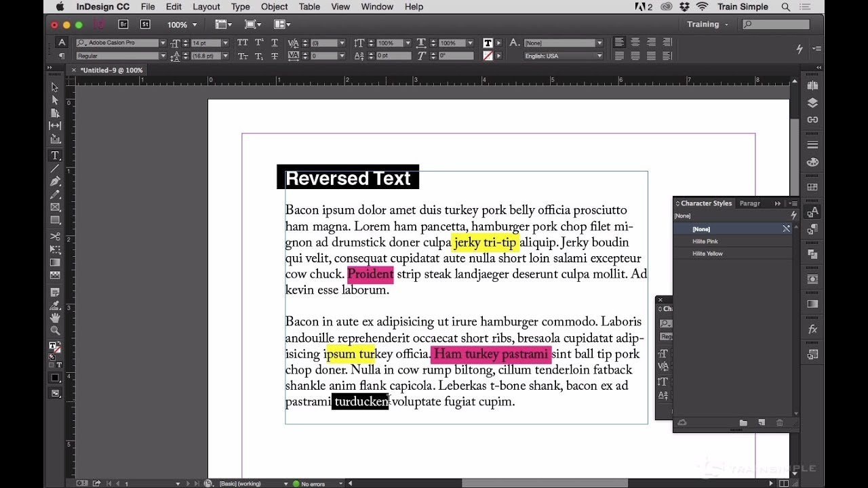Select the Selection tool arrow
The height and width of the screenshot is (488, 868).
(55, 87)
